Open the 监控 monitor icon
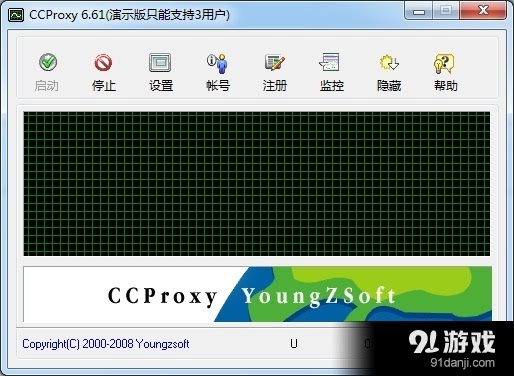This screenshot has width=514, height=376. pyautogui.click(x=330, y=62)
